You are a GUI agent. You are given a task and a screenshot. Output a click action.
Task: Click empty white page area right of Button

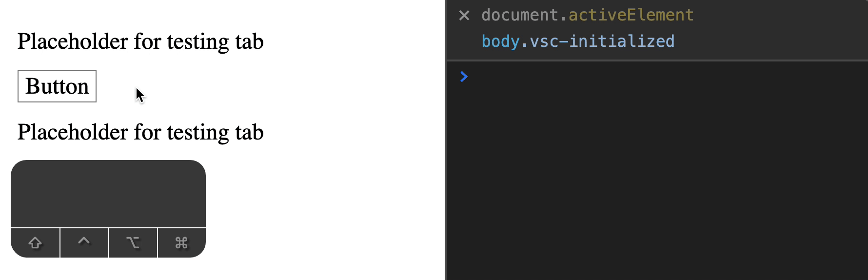coord(268,86)
